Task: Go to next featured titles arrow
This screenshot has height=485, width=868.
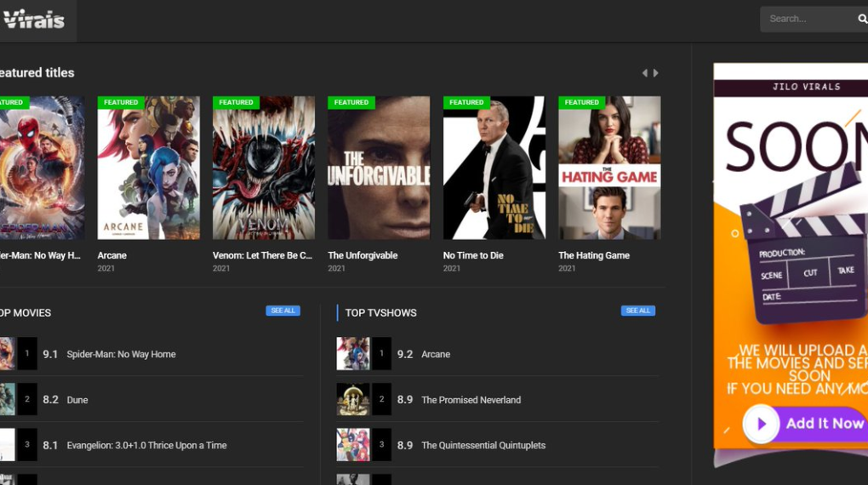Action: click(656, 73)
